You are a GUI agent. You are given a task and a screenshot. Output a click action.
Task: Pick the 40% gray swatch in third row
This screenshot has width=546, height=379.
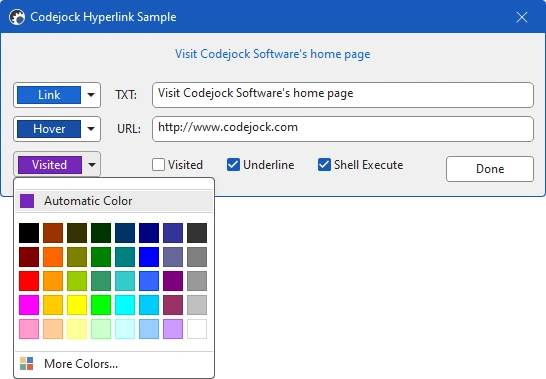coord(197,281)
